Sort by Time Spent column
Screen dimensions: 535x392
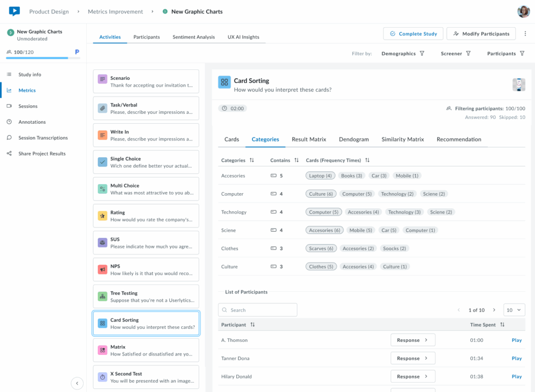click(x=502, y=325)
